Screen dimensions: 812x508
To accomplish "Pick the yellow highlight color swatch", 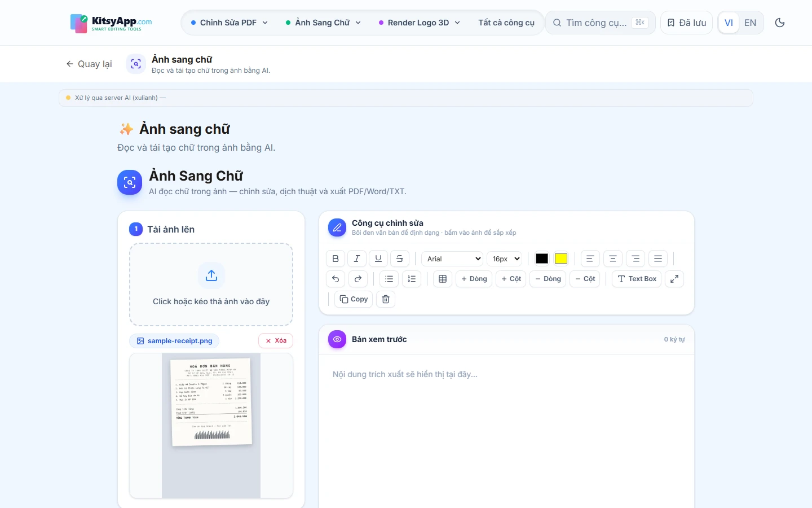I will [x=561, y=259].
